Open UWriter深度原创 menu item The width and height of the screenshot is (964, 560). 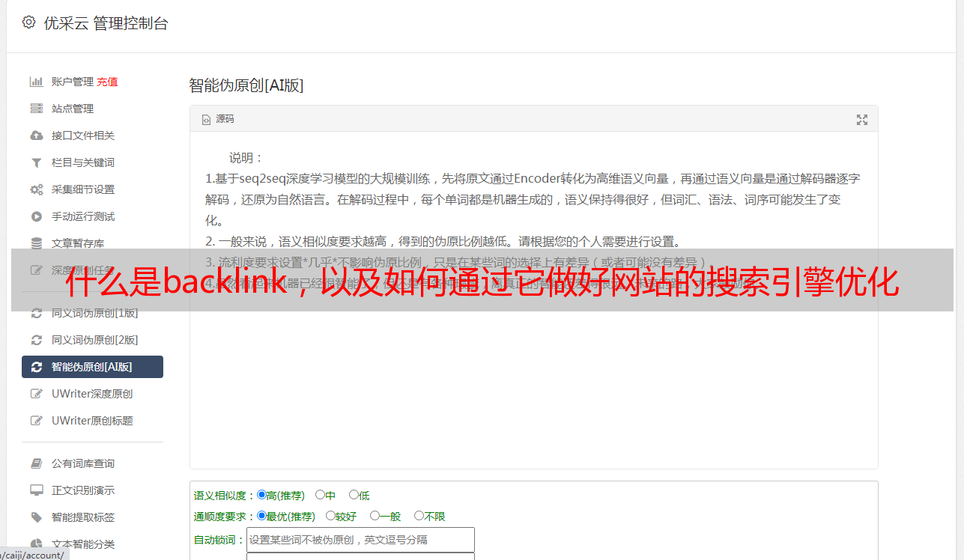pyautogui.click(x=92, y=394)
